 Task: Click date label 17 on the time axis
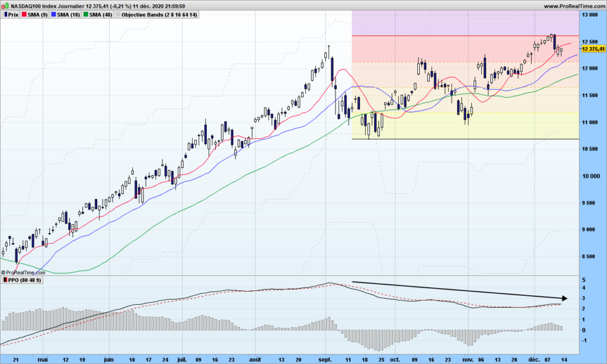pyautogui.click(x=148, y=360)
